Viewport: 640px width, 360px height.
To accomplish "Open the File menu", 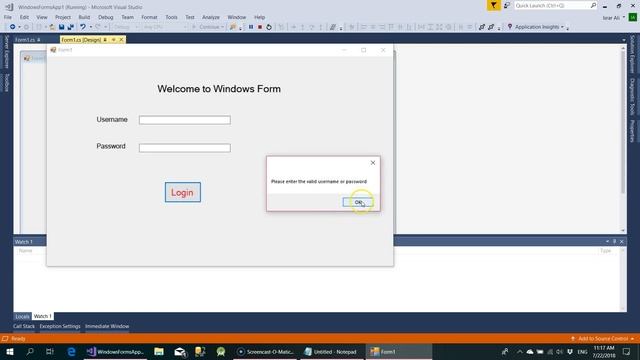I will point(8,17).
